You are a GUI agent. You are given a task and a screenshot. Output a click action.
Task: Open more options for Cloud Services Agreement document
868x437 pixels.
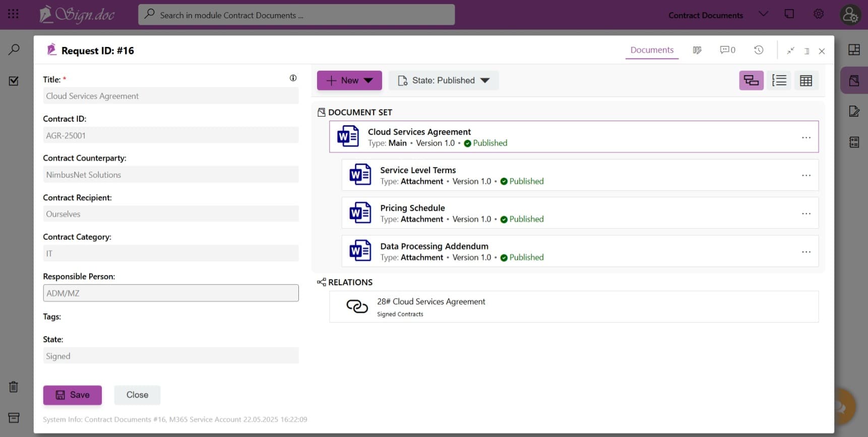click(x=806, y=137)
